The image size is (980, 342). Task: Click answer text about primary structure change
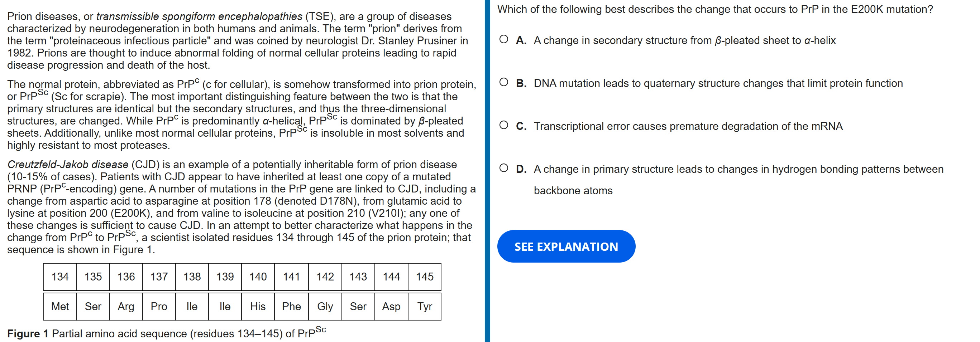[x=738, y=169]
